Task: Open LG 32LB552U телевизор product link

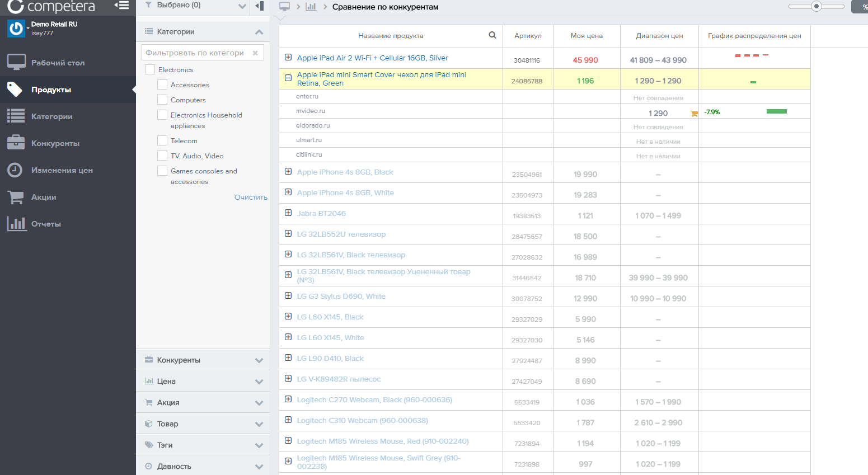Action: pos(341,234)
